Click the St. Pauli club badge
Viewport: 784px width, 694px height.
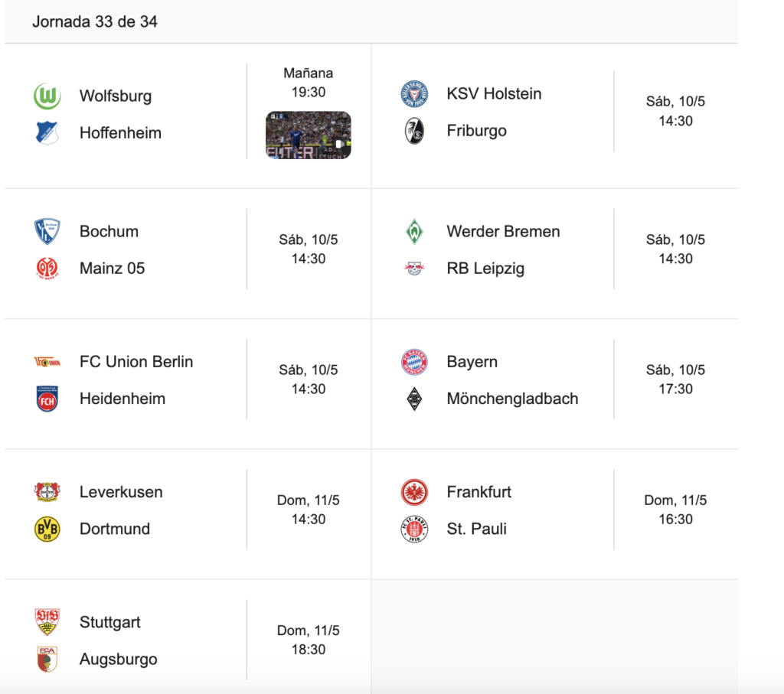tap(414, 529)
